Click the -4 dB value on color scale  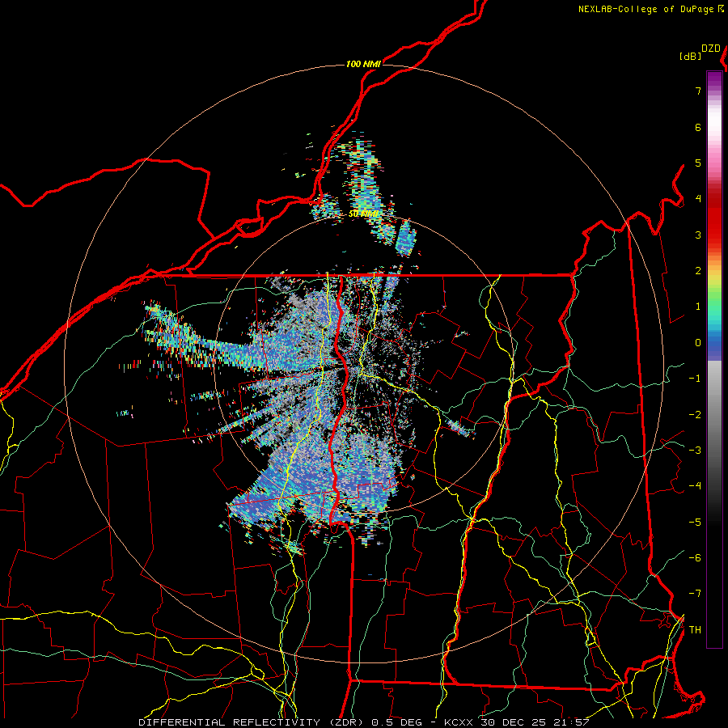coord(695,486)
